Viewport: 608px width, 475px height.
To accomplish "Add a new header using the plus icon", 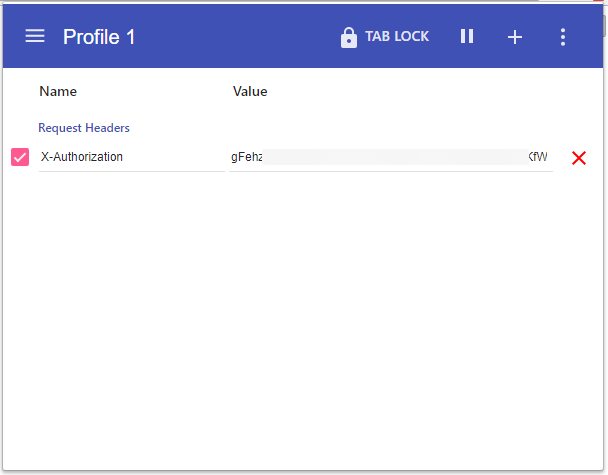I will (515, 37).
